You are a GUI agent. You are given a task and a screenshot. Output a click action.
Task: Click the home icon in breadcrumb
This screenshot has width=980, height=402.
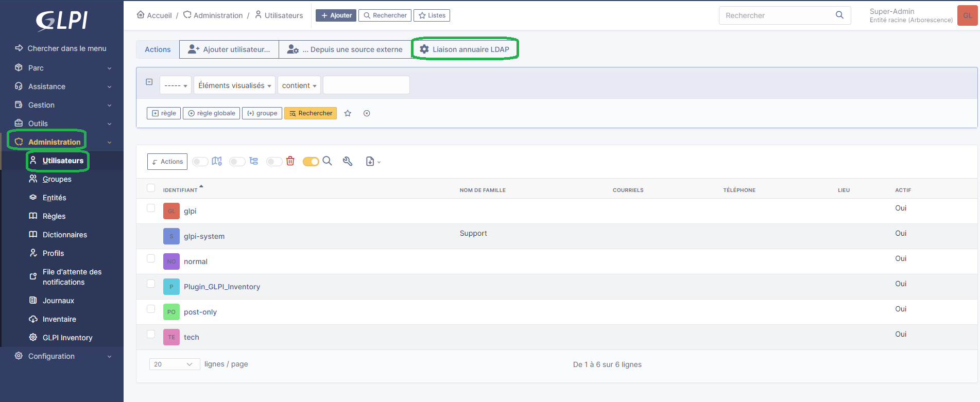click(x=141, y=15)
